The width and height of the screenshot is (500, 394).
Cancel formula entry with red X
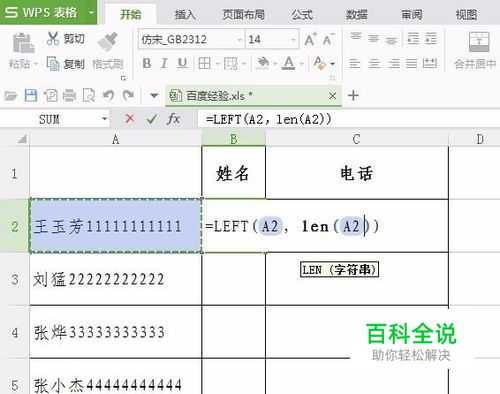click(130, 118)
